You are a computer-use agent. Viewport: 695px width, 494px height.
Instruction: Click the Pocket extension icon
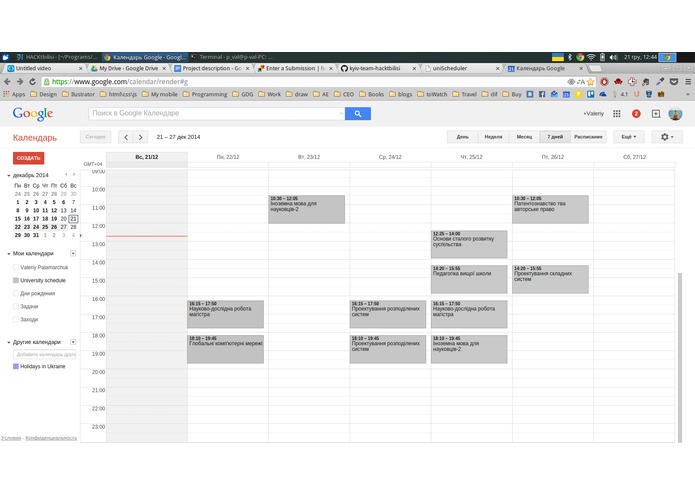click(x=674, y=82)
